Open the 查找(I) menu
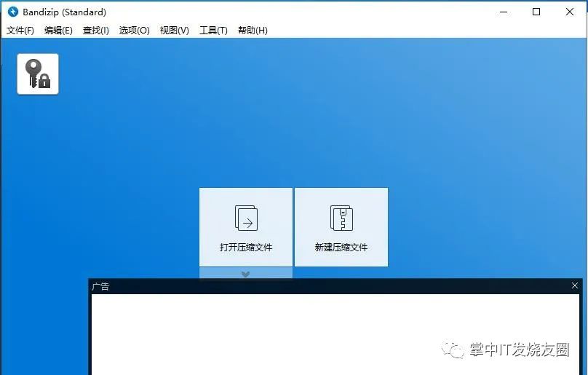The height and width of the screenshot is (375, 588). (x=96, y=31)
